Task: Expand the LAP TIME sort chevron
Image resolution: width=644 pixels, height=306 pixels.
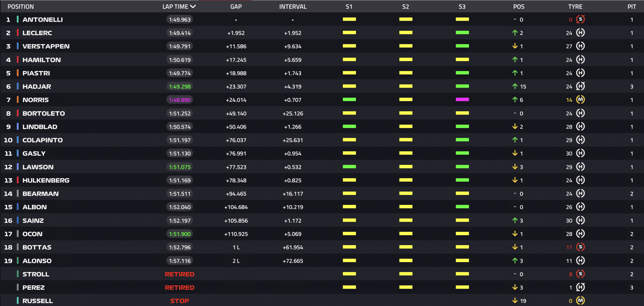Action: (193, 6)
